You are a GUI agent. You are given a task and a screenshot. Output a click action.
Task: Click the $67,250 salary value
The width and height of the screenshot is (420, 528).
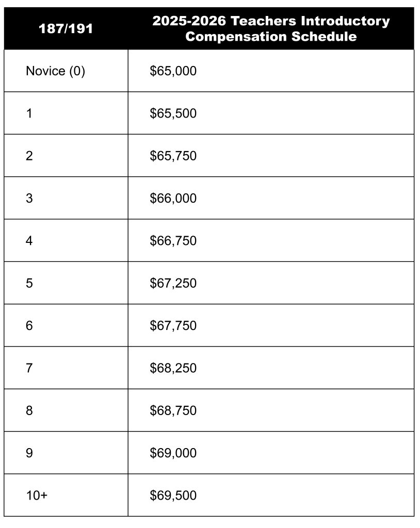173,283
